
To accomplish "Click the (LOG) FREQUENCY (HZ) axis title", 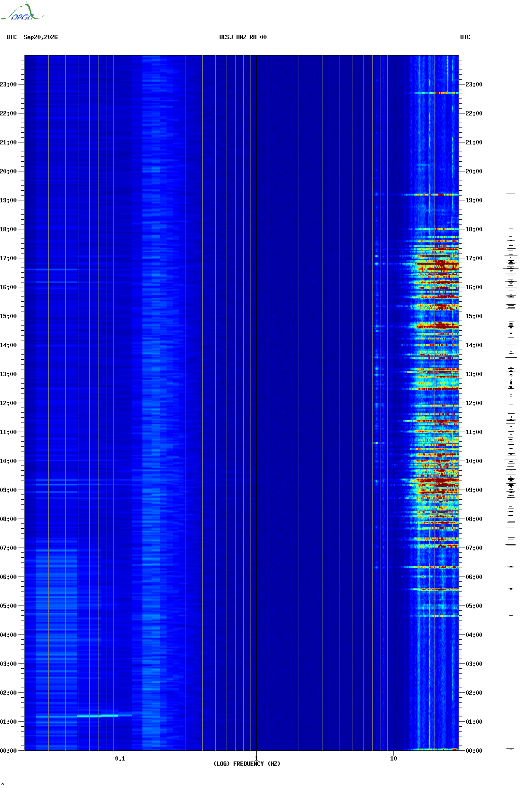I will (x=247, y=764).
